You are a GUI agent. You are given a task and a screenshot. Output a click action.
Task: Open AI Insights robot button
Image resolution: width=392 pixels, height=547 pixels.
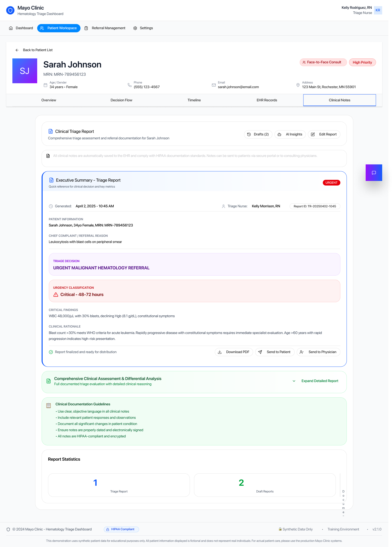290,134
